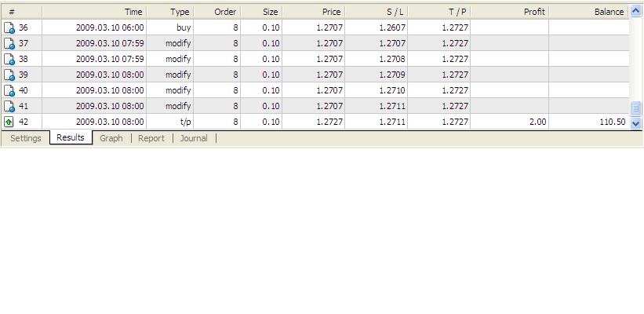Click the row number 40
The image size is (644, 314).
[x=24, y=90]
